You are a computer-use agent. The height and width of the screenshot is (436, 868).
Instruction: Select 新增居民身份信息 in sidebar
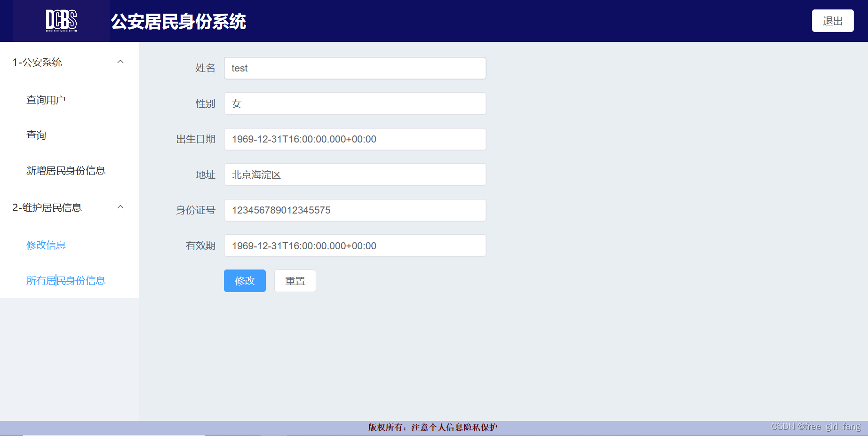click(66, 171)
